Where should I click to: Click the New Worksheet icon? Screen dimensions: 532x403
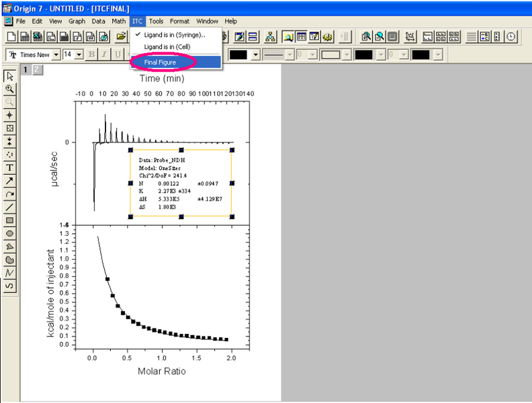coord(24,37)
